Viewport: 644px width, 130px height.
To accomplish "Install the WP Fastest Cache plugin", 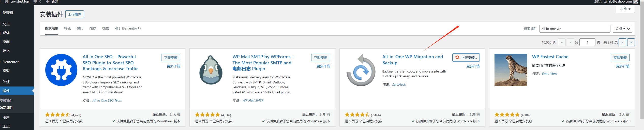I will [620, 57].
